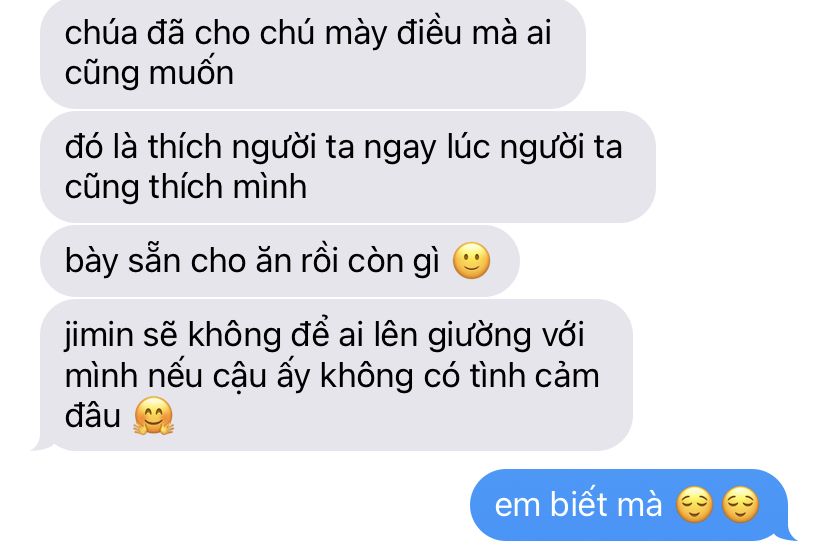
Task: Tap the blue bubble's tail pointer
Action: click(x=787, y=533)
